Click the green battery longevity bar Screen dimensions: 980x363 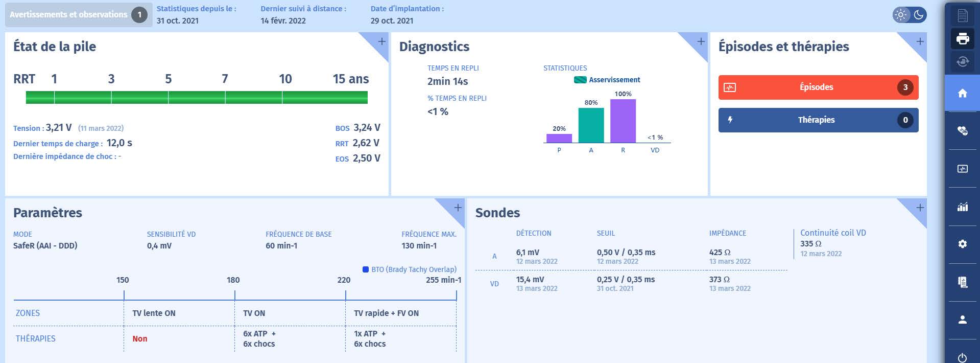click(197, 97)
